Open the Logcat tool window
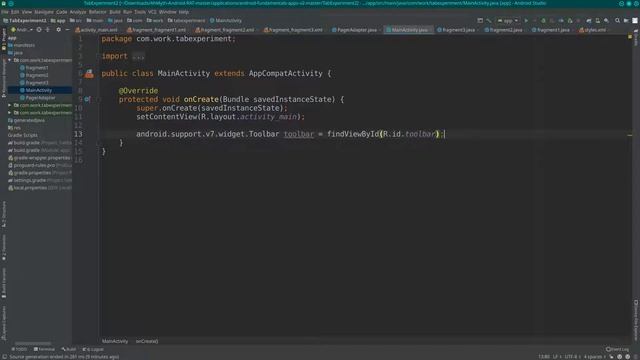The height and width of the screenshot is (360, 640). tap(93, 349)
